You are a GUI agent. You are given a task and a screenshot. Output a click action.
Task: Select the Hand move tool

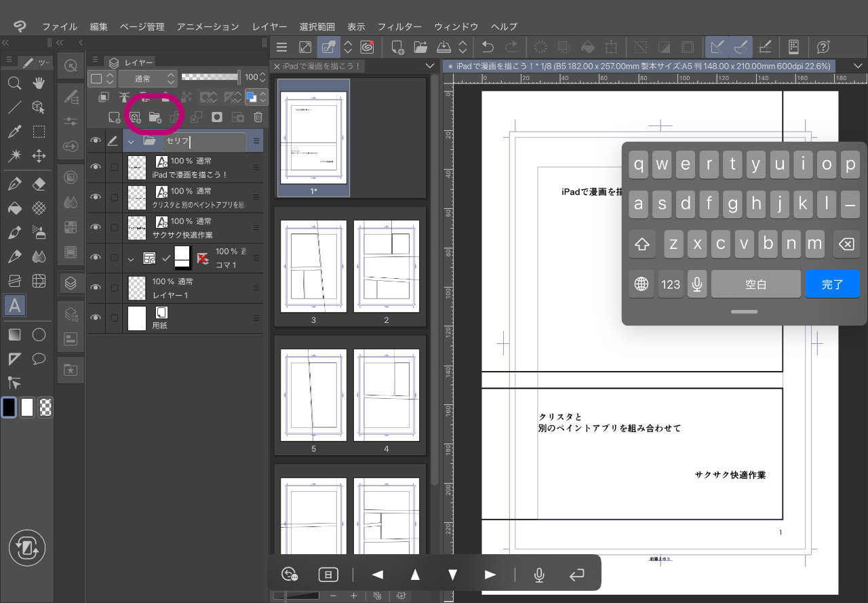pos(39,83)
